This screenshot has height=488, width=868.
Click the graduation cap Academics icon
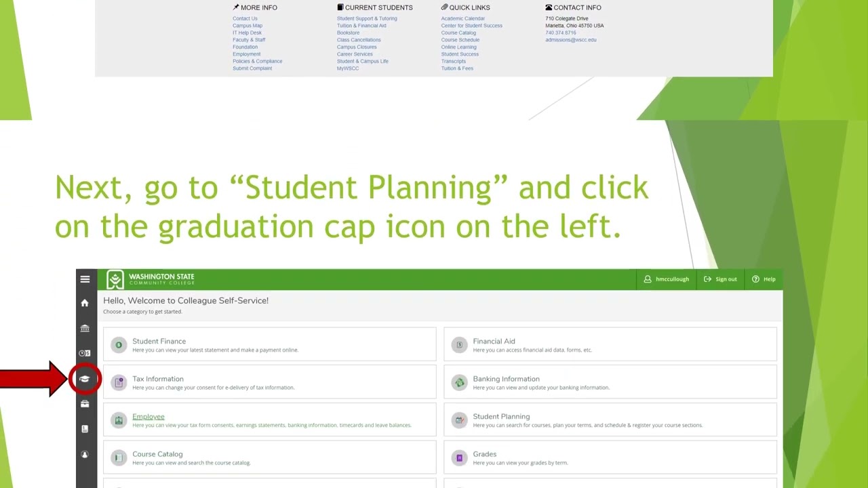tap(85, 379)
